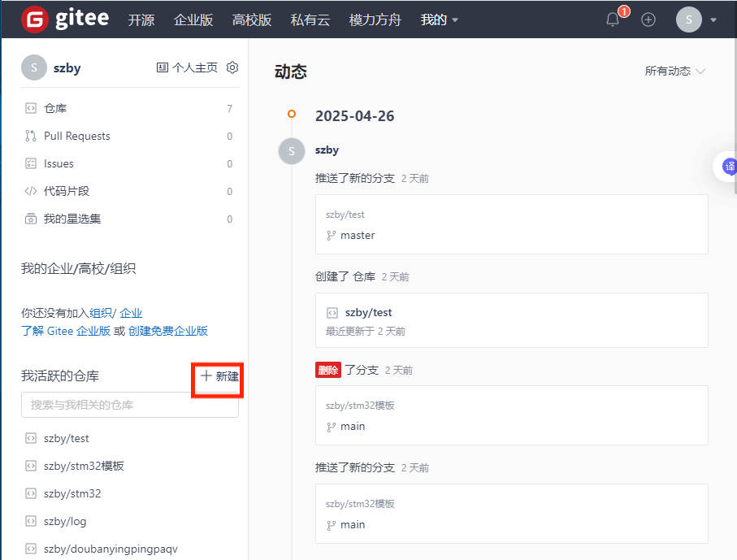Click the floating translate button at right edge
The image size is (737, 560).
726,167
